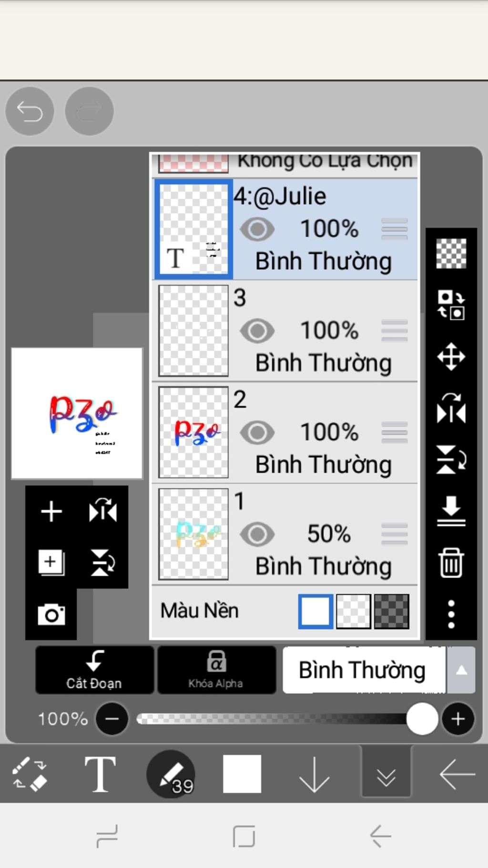Open camera import icon
488x868 pixels.
point(51,614)
